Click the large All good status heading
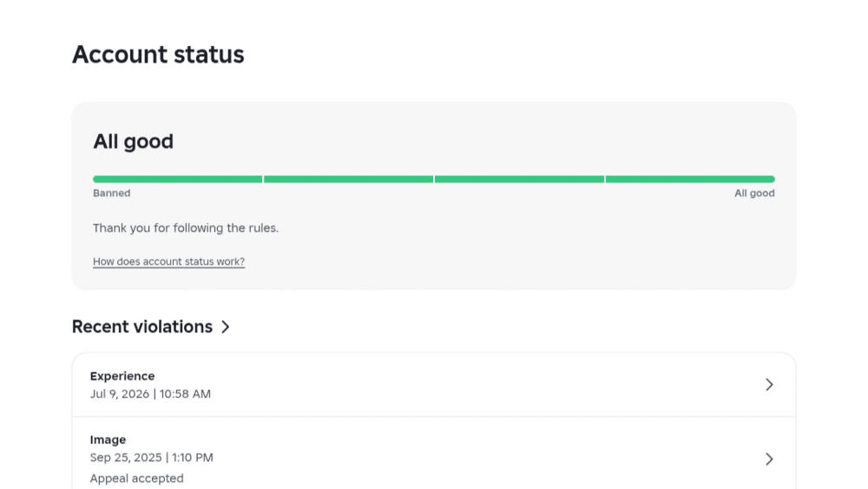Viewport: 868px width, 489px height. pyautogui.click(x=133, y=142)
